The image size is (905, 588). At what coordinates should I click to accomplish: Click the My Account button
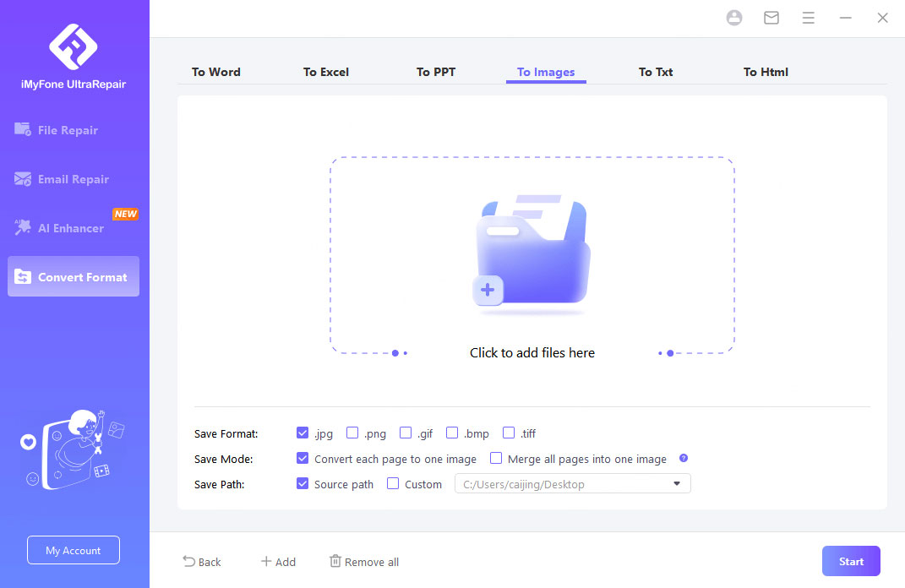(x=74, y=550)
